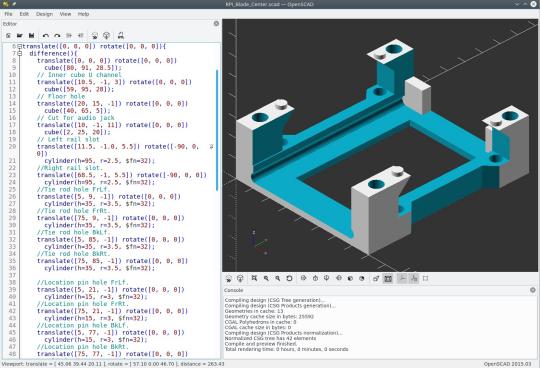
Task: Click the editor vertical scrollbar
Action: pyautogui.click(x=217, y=130)
